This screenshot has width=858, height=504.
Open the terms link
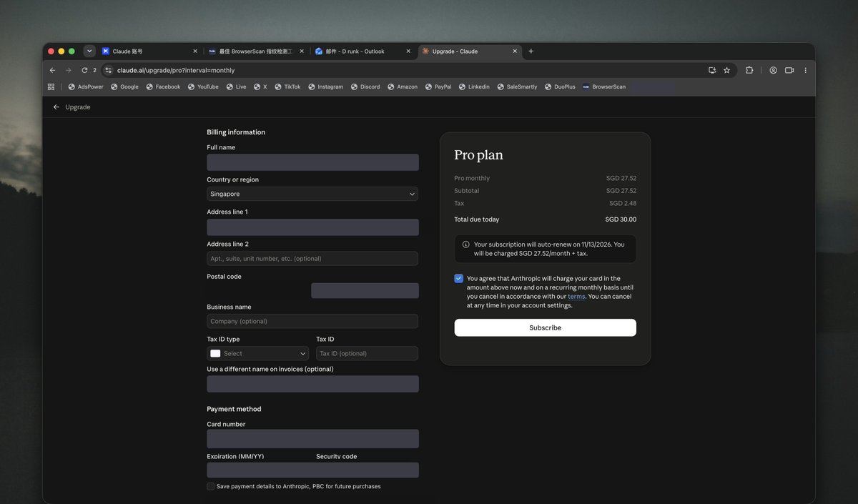click(576, 297)
